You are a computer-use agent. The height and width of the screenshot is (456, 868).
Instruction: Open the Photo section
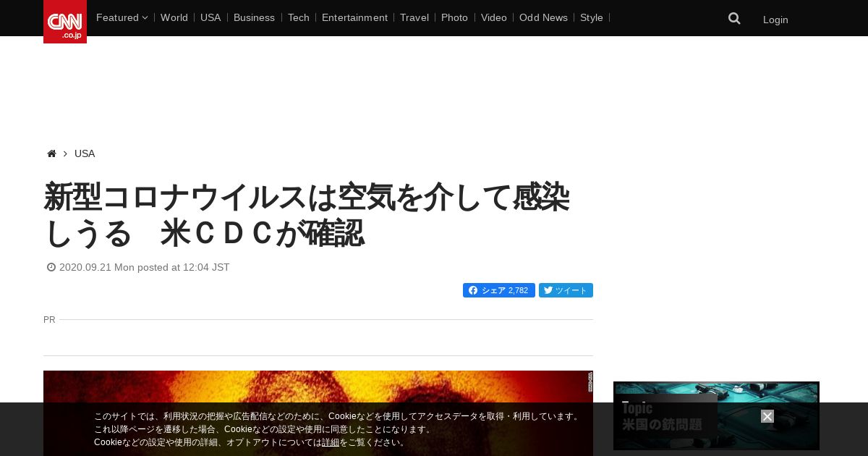click(x=454, y=17)
